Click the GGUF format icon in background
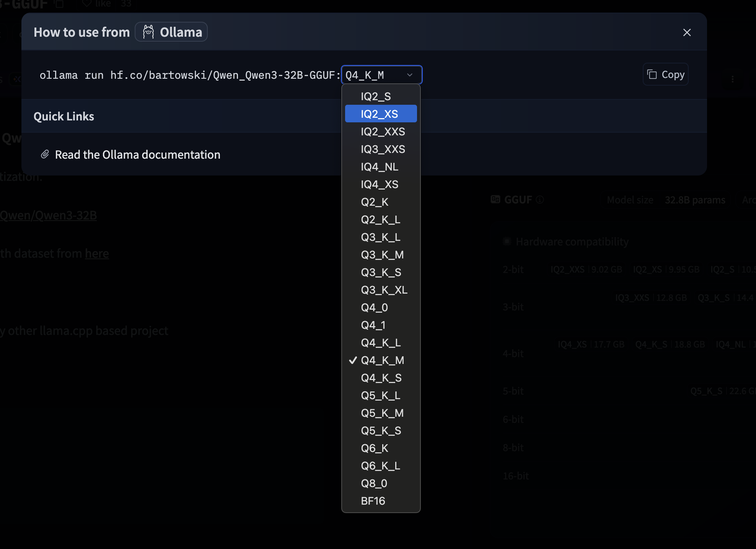The width and height of the screenshot is (756, 549). [x=495, y=199]
